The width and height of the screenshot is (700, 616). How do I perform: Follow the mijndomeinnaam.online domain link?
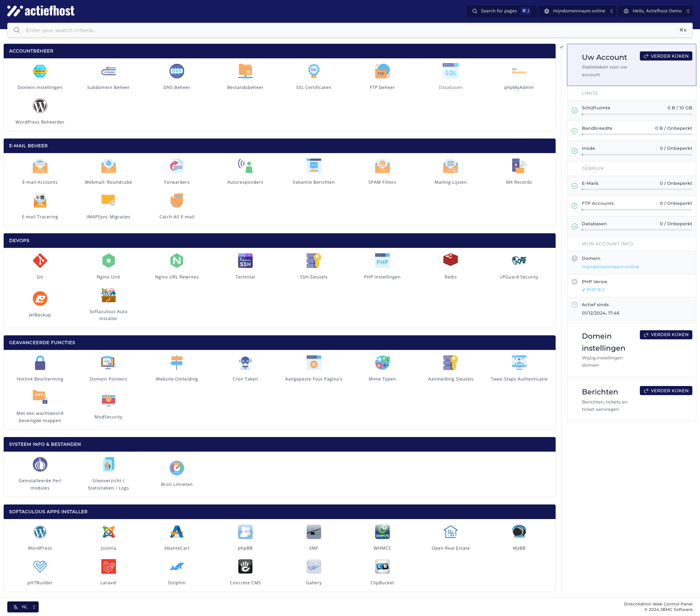(610, 267)
